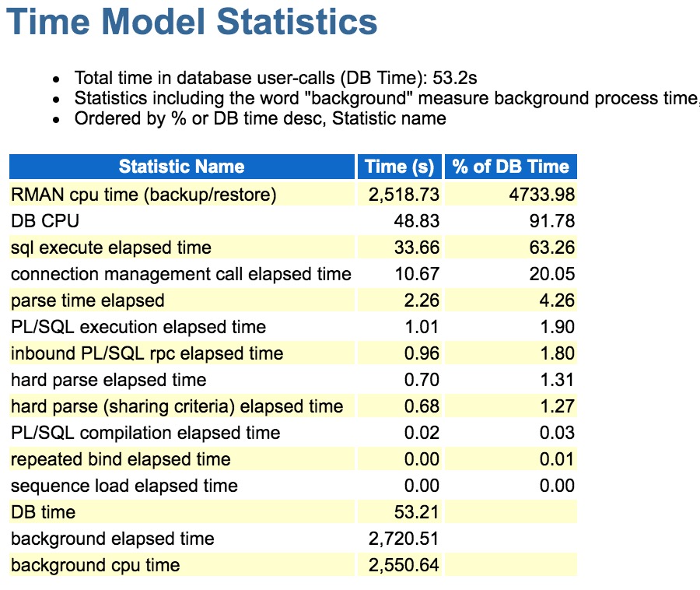This screenshot has height=590, width=700.
Task: Click the % of DB Time column header
Action: click(509, 166)
